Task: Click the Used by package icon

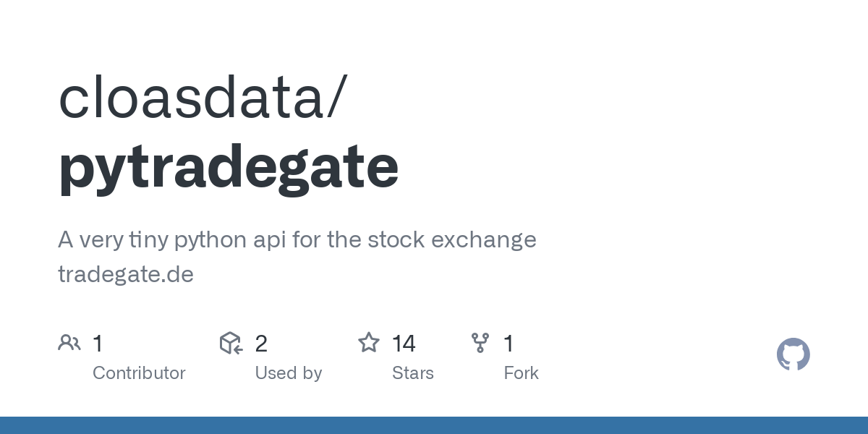Action: coord(231,343)
